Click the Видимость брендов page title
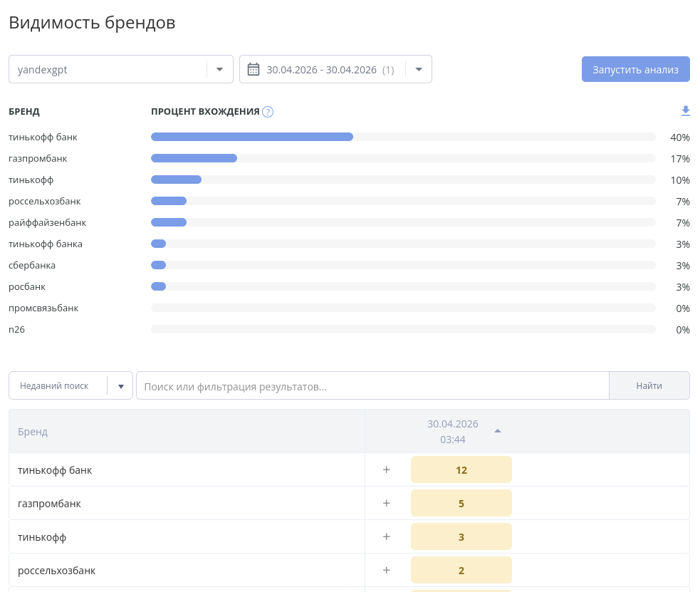This screenshot has width=700, height=592. pyautogui.click(x=92, y=22)
